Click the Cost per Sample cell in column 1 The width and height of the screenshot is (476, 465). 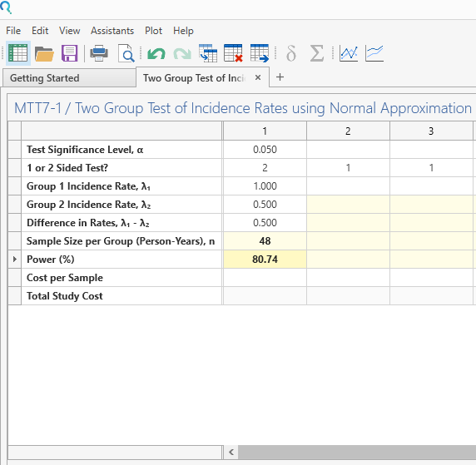coord(265,278)
